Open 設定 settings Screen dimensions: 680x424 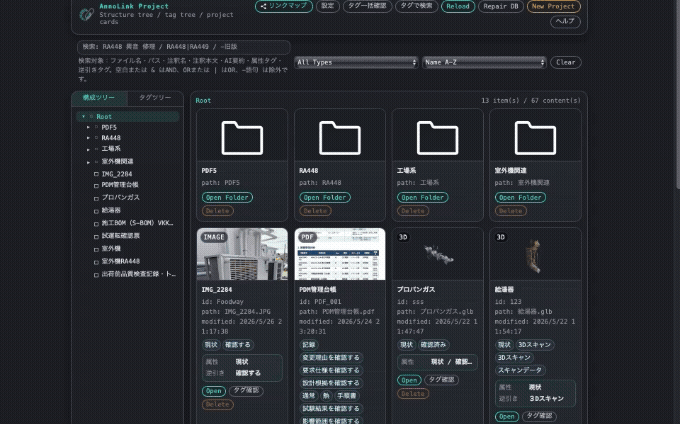tap(327, 6)
